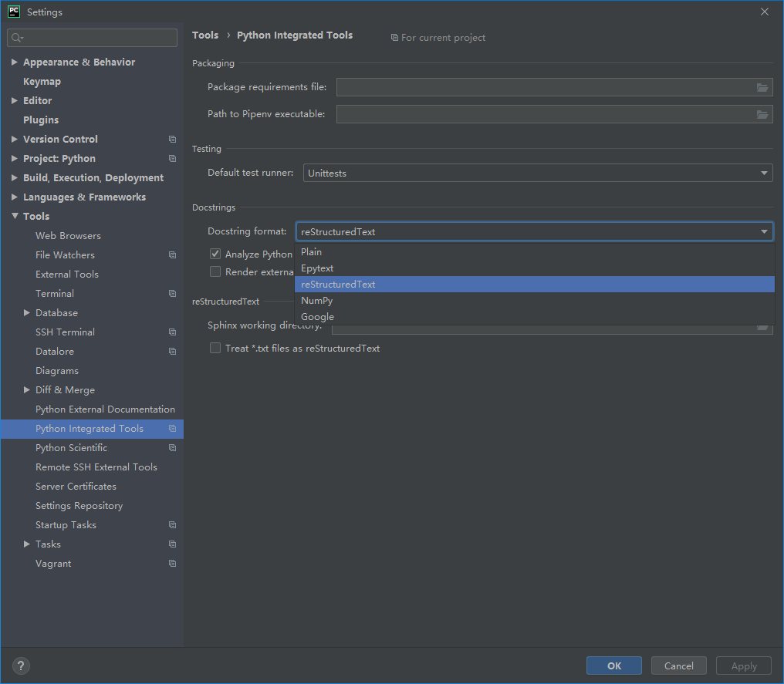Click the Cancel button
The image size is (784, 684).
678,665
